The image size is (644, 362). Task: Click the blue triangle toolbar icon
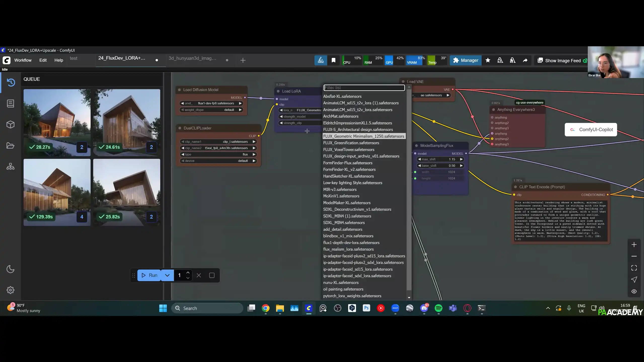(x=321, y=60)
